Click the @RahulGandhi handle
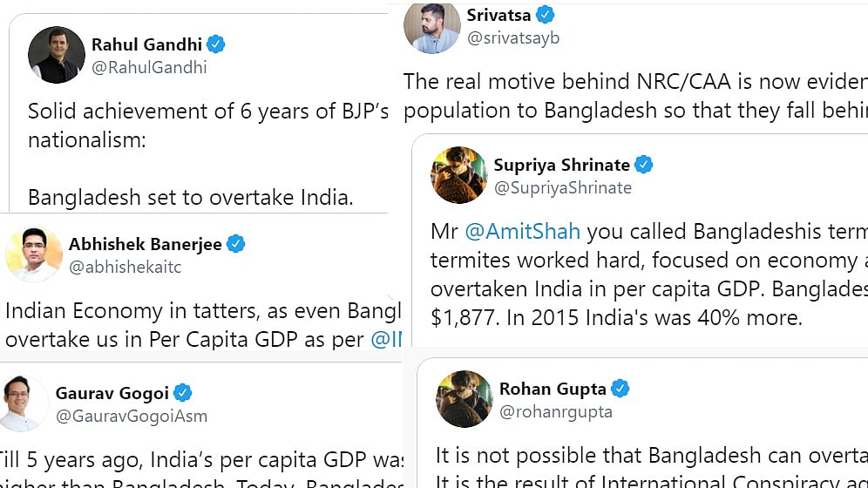Viewport: 868px width, 488px height. (149, 67)
